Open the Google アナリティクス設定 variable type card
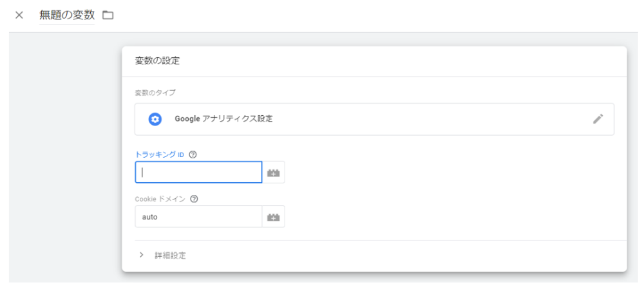The image size is (644, 289). click(x=374, y=119)
